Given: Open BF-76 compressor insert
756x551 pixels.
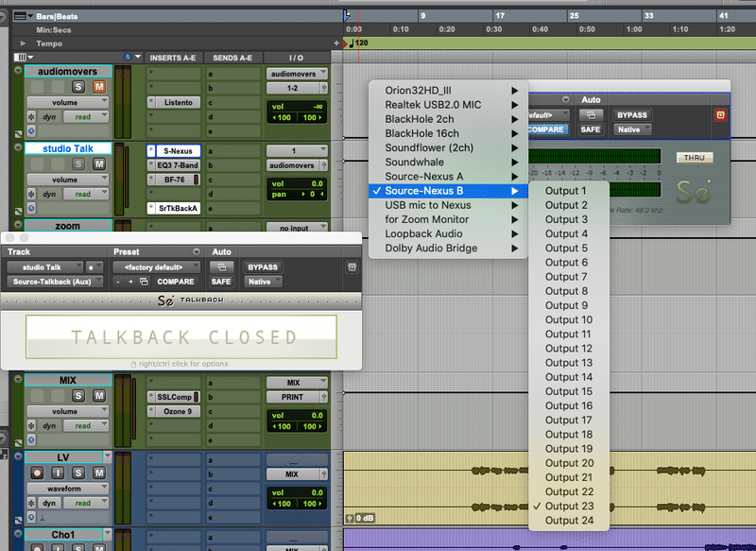Looking at the screenshot, I should point(175,180).
